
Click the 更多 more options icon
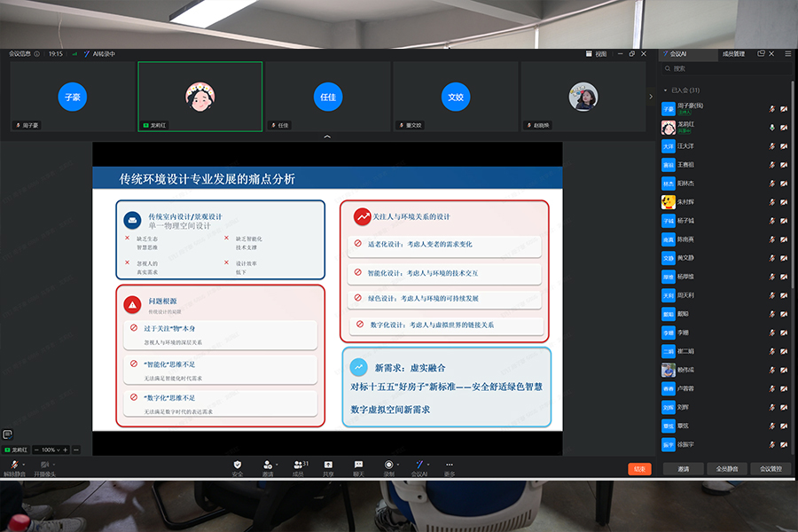pyautogui.click(x=450, y=465)
